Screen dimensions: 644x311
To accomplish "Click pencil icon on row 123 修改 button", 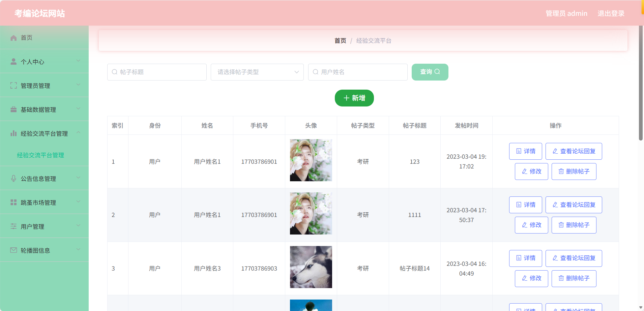I will (525, 172).
